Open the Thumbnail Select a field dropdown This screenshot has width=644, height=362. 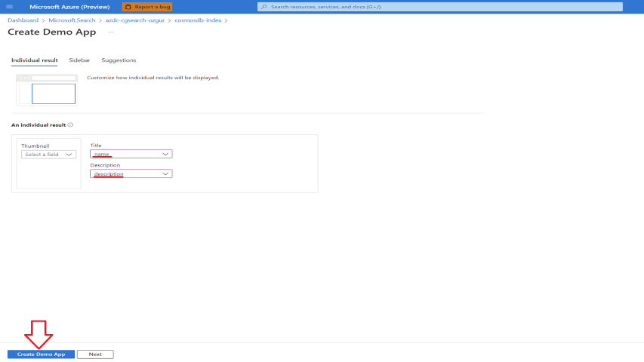[x=48, y=155]
